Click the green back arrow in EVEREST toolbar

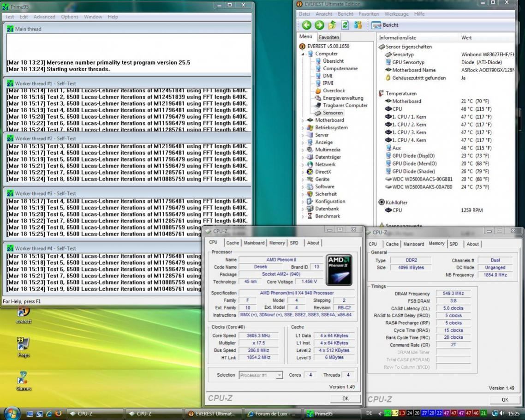coord(306,25)
